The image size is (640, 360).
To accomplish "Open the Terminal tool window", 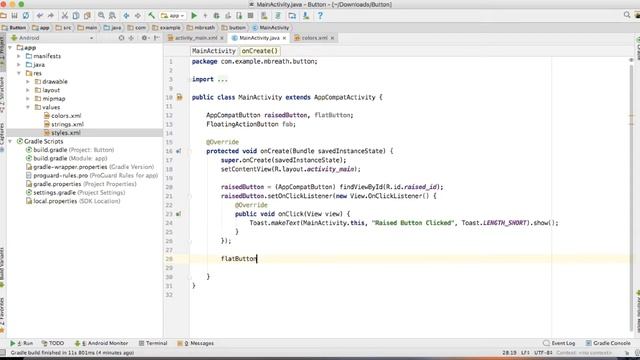I will pos(153,343).
